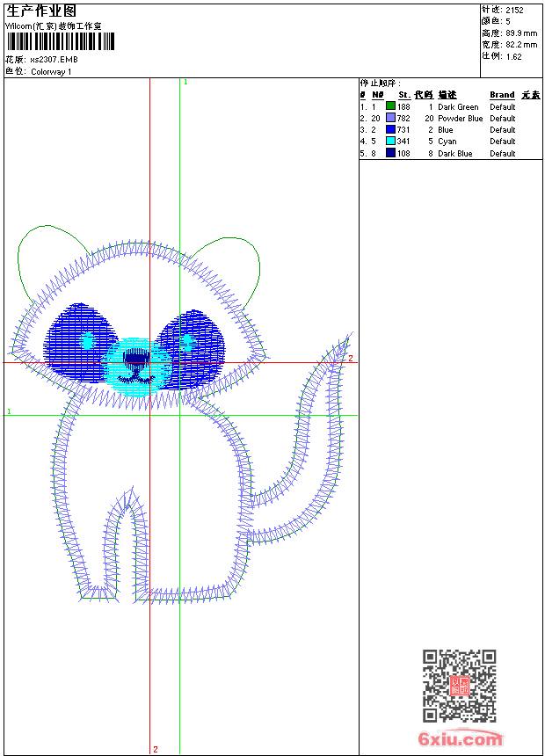Click the fox's cyan muzzle patch
This screenshot has height=756, width=545.
[136, 367]
